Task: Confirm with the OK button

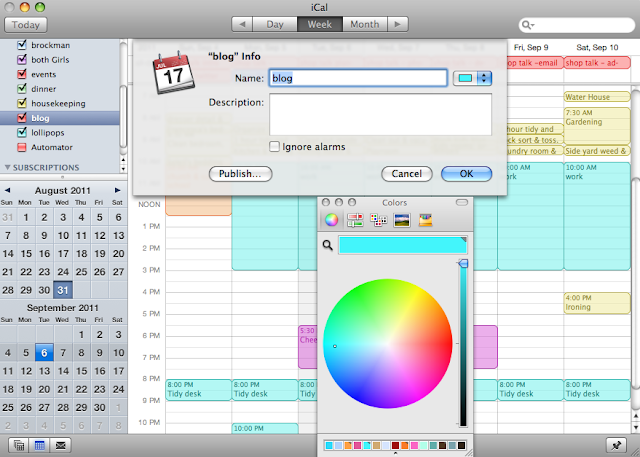Action: (x=466, y=174)
